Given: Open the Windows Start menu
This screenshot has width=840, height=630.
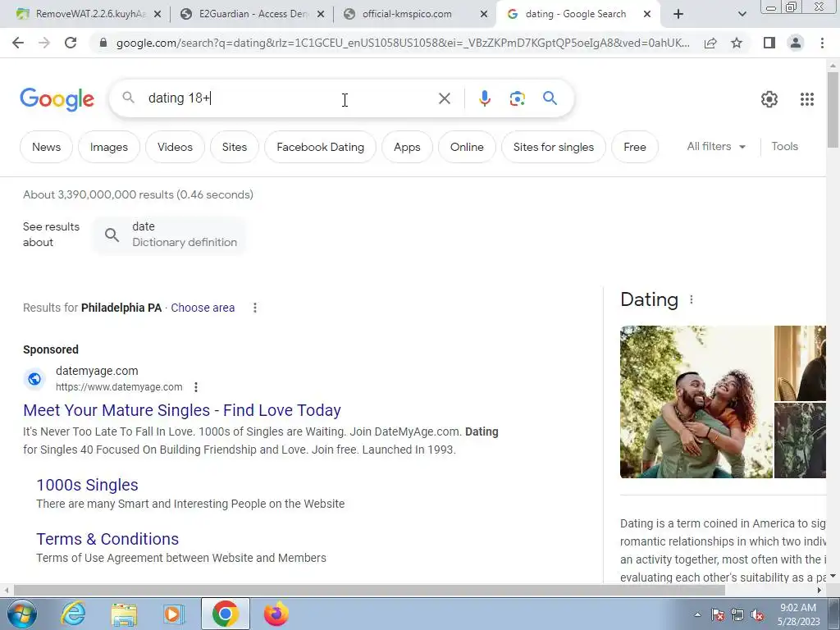Looking at the screenshot, I should coord(21,614).
